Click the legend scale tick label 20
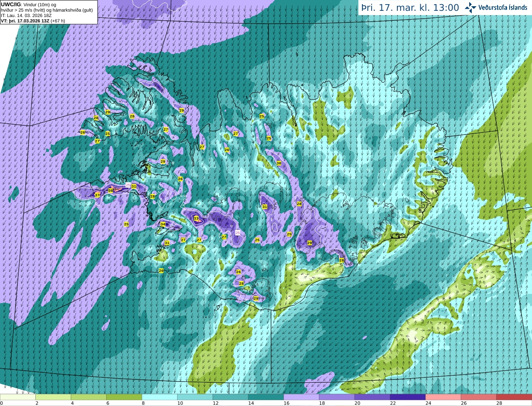532x406 pixels. [357, 403]
